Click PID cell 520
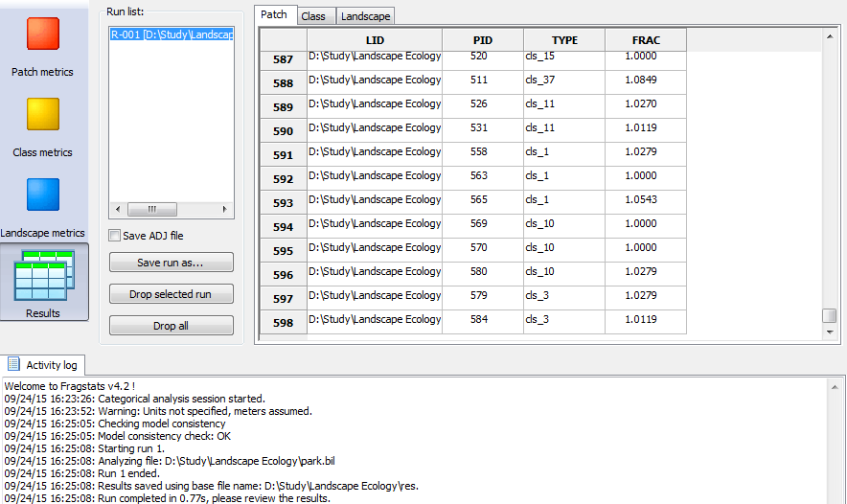This screenshot has width=847, height=504. 483,59
